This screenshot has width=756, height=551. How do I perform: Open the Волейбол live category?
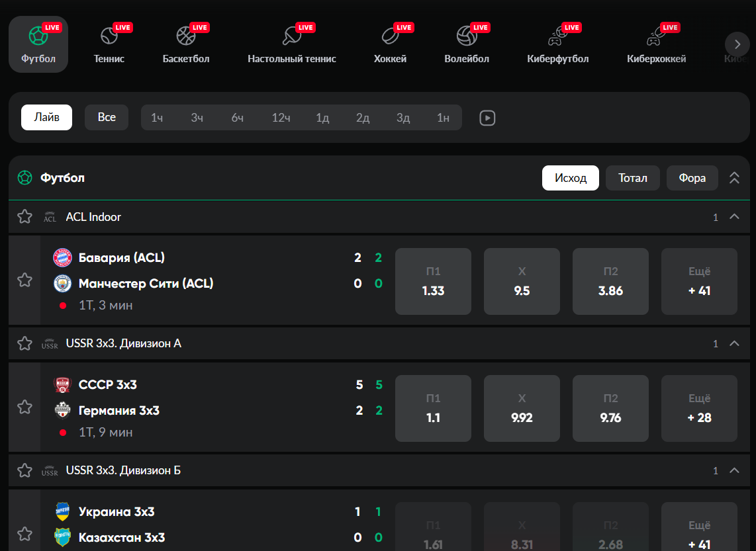[x=467, y=44]
